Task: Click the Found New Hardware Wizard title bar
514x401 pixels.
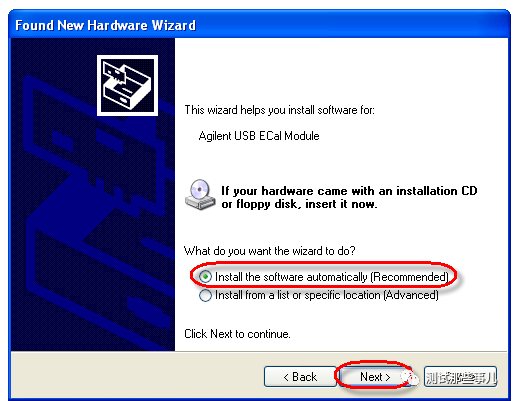Action: (x=259, y=25)
